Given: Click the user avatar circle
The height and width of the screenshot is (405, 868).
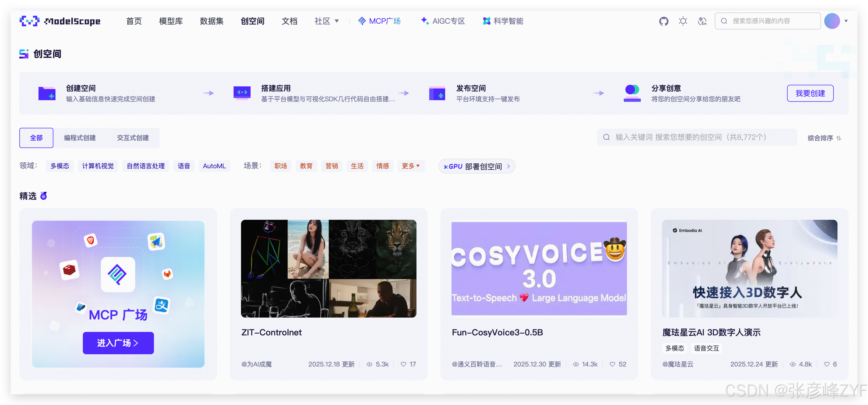Looking at the screenshot, I should tap(832, 21).
